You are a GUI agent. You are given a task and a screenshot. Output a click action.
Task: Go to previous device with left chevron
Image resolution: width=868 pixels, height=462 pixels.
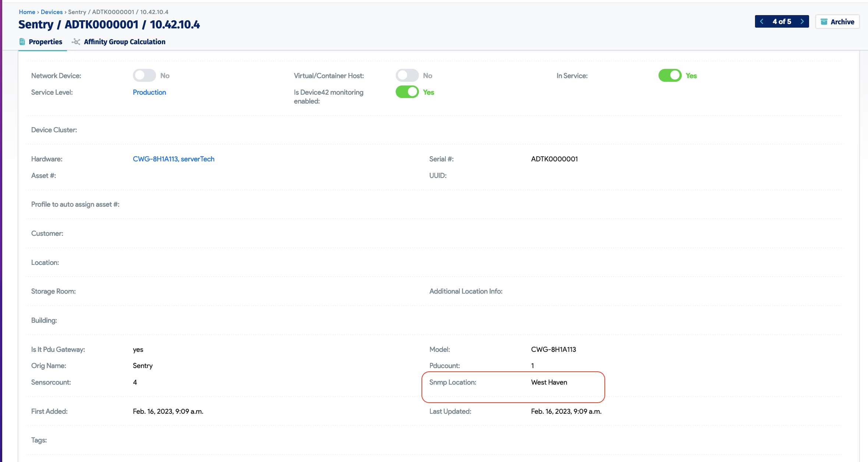click(762, 21)
